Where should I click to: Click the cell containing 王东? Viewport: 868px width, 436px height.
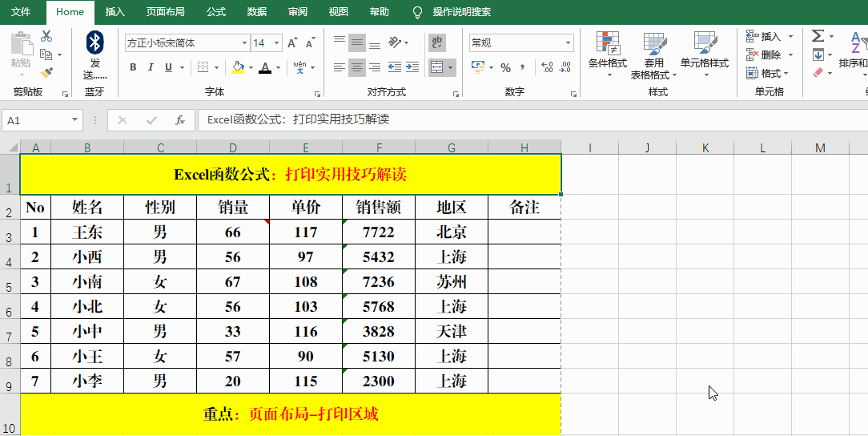[87, 232]
